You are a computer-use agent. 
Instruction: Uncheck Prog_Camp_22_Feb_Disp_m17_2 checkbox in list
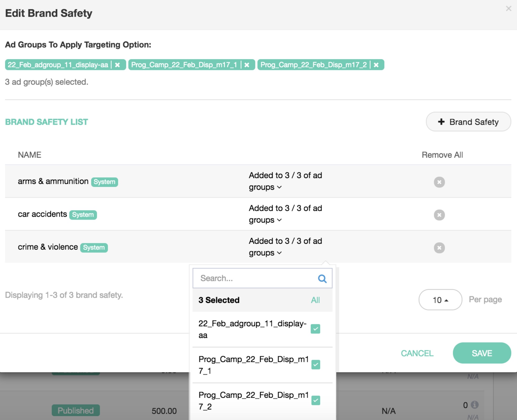click(315, 401)
